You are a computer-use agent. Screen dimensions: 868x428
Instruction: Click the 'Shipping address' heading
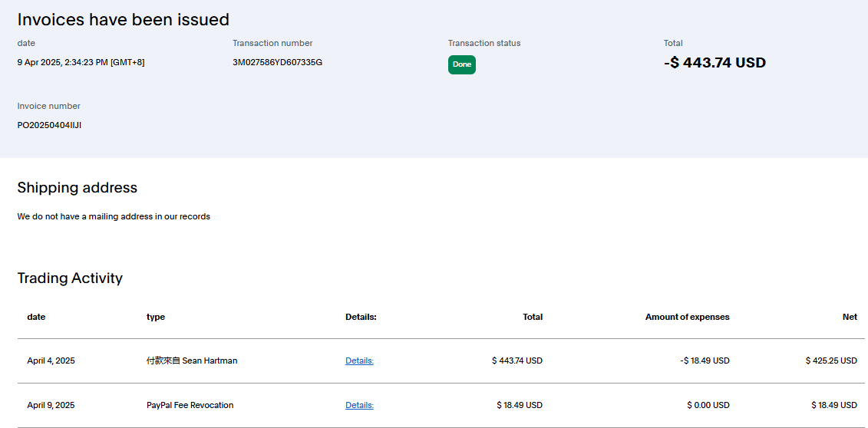click(77, 188)
